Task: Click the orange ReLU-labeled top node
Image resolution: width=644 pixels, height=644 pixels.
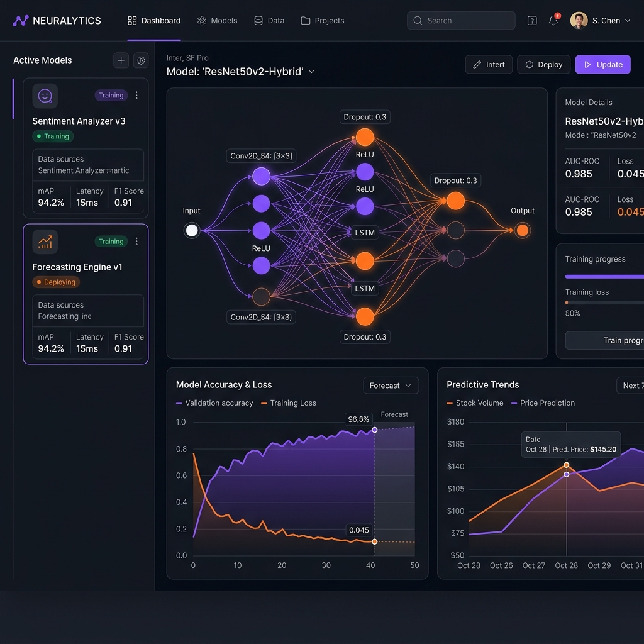Action: 365,137
